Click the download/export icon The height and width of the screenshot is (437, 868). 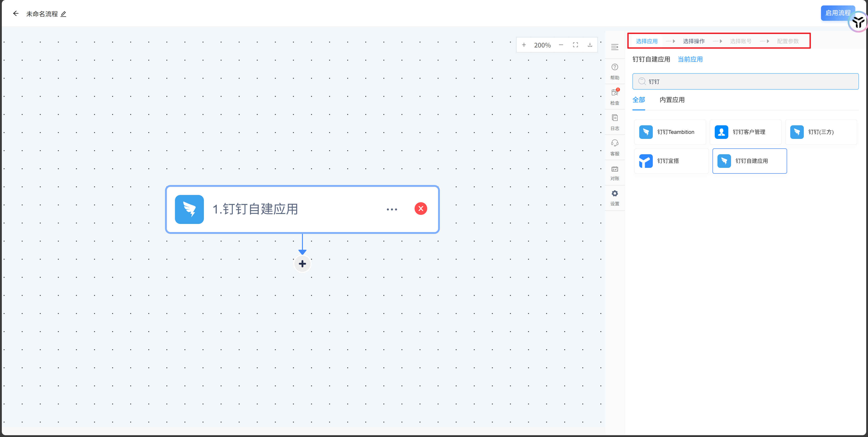tap(590, 45)
